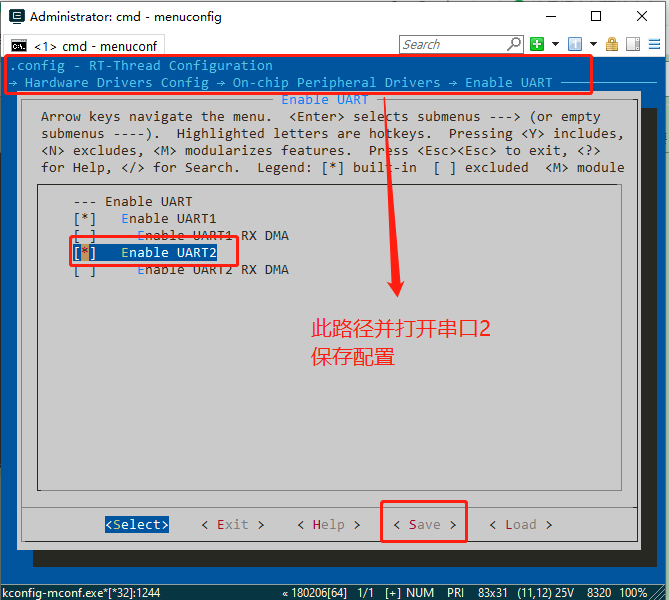Toggle the Enable UART2 checkbox
The width and height of the screenshot is (669, 600).
[84, 253]
